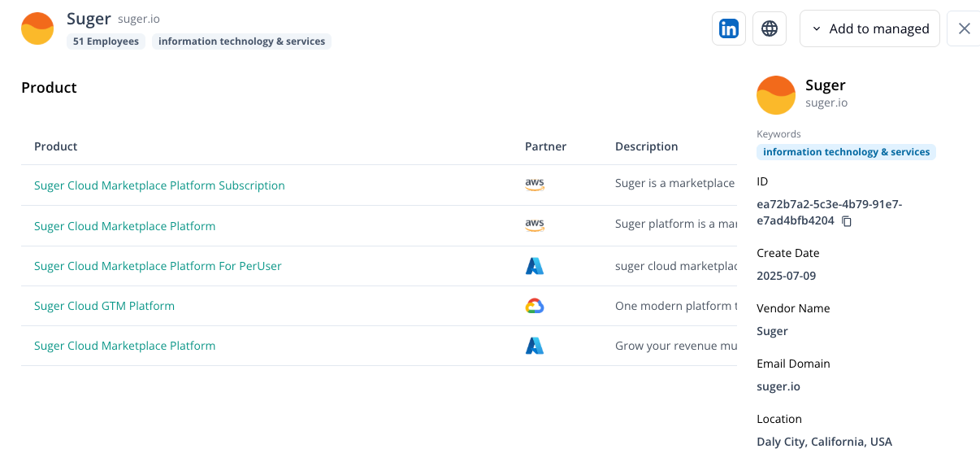Click AWS icon in Platform Subscription row

click(534, 185)
